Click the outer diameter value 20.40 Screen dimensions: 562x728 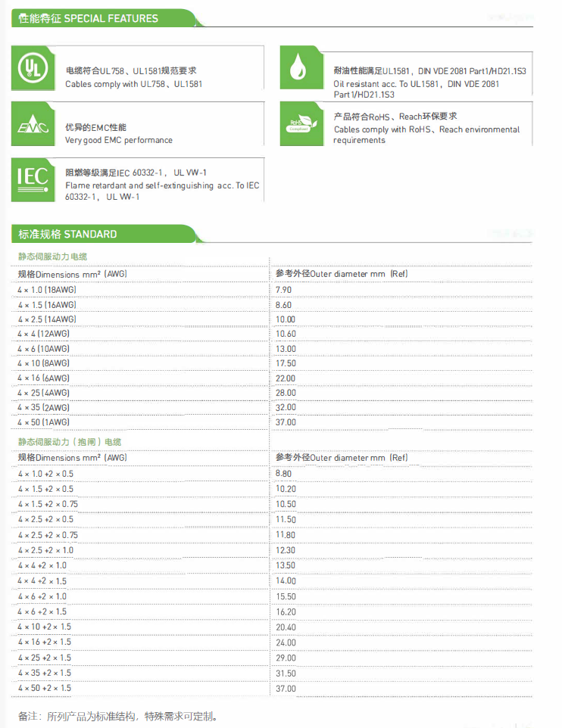click(x=286, y=627)
